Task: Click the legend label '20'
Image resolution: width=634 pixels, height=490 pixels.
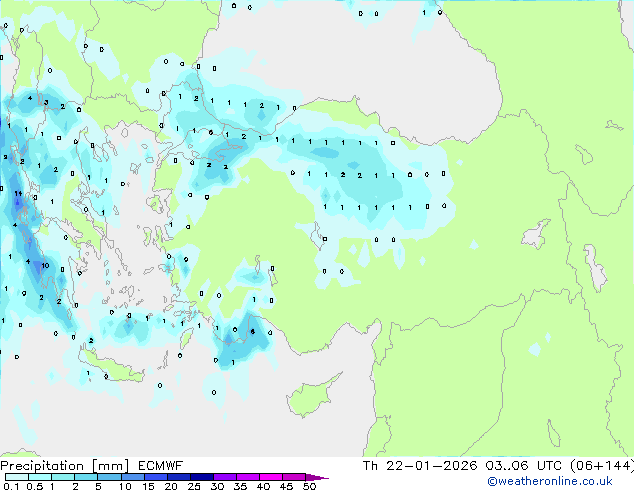Action: point(171,486)
